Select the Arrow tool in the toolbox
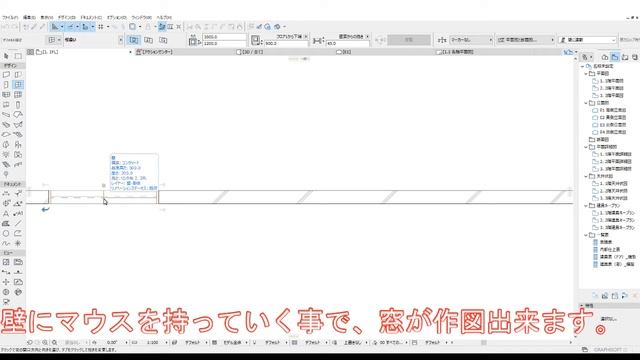The height and width of the screenshot is (360, 640). [x=6, y=56]
